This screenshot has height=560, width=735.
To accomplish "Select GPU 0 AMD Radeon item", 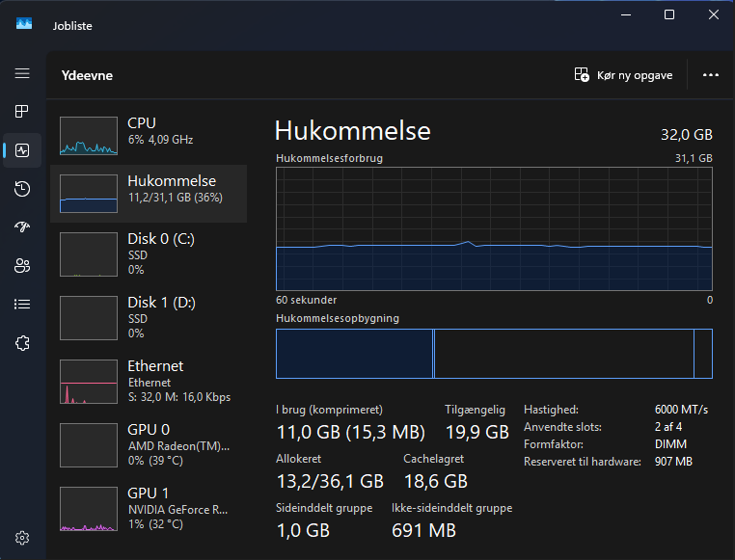I will pyautogui.click(x=149, y=444).
